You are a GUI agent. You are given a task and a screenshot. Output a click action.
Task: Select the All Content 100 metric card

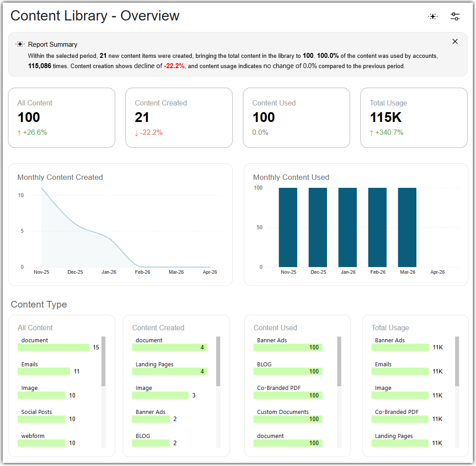point(62,118)
